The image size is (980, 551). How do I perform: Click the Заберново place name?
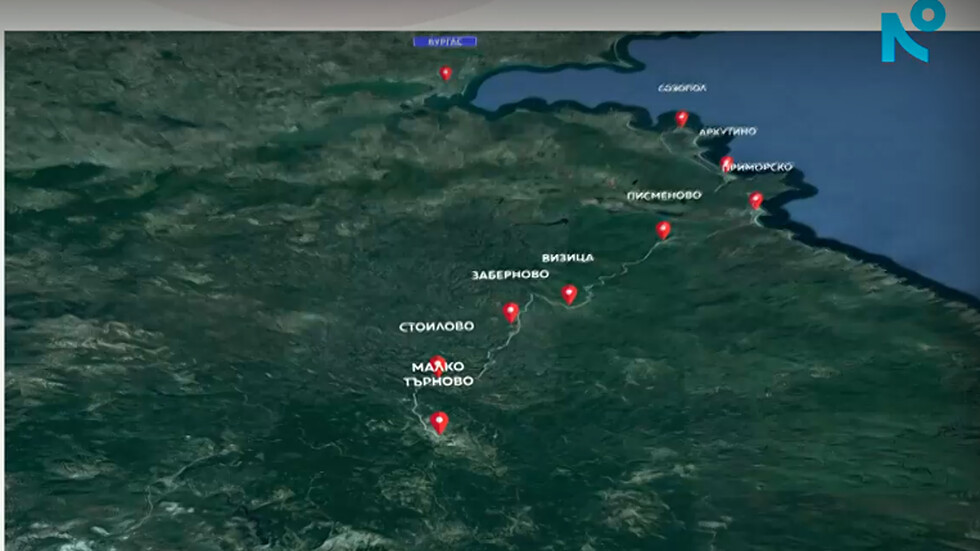coord(510,274)
